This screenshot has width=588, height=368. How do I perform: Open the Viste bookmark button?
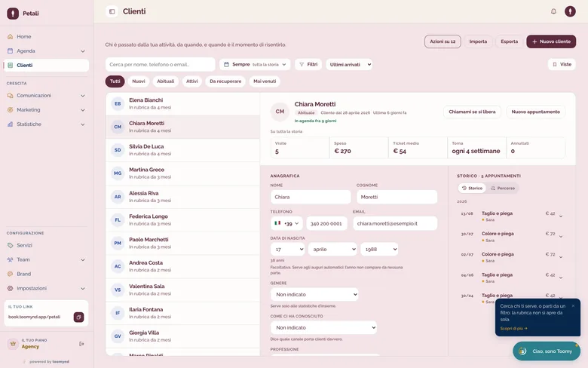click(562, 65)
